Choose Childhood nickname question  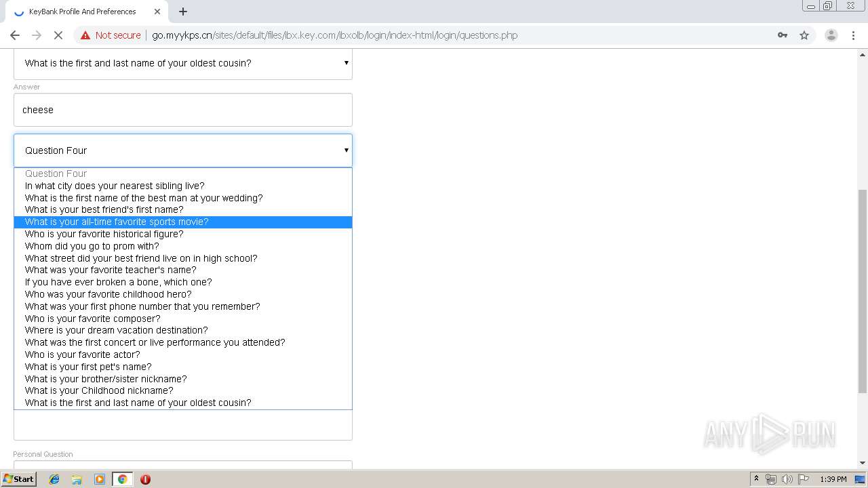pyautogui.click(x=183, y=390)
